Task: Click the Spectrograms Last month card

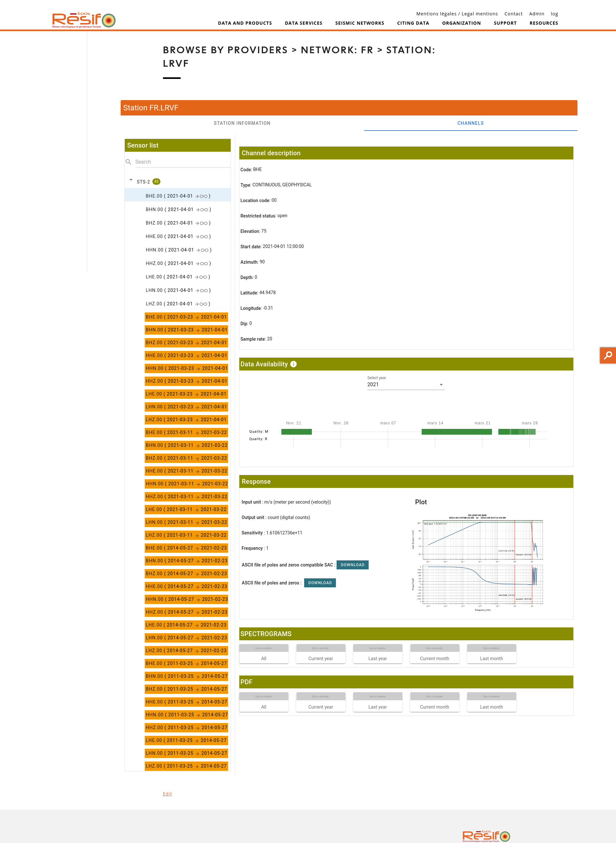Action: click(x=492, y=654)
